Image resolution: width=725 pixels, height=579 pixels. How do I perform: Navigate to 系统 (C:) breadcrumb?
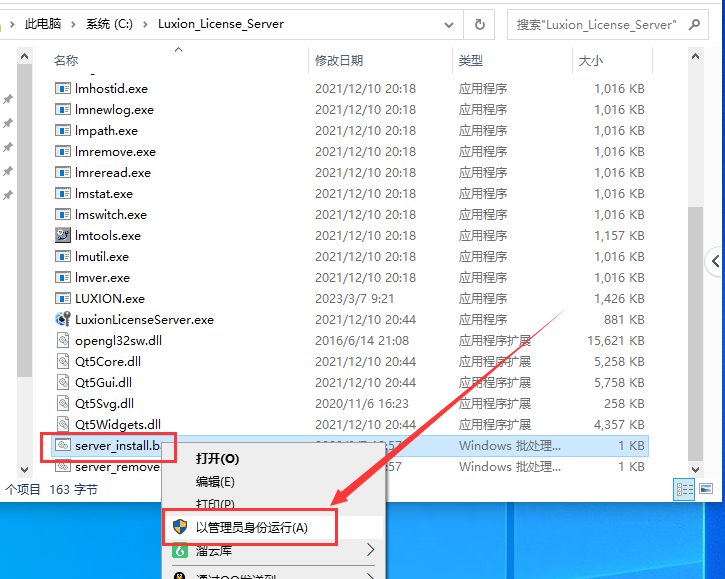pyautogui.click(x=110, y=24)
